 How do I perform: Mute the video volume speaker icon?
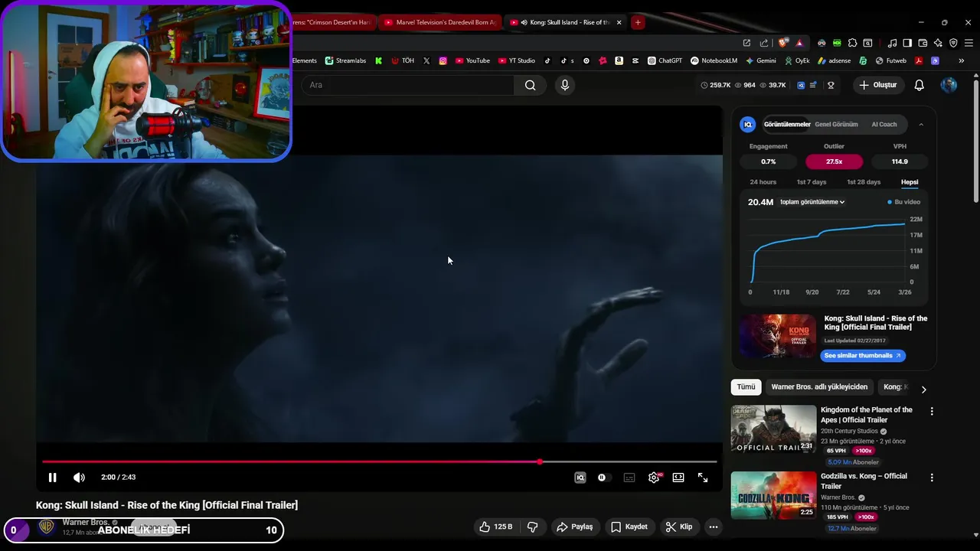click(79, 478)
